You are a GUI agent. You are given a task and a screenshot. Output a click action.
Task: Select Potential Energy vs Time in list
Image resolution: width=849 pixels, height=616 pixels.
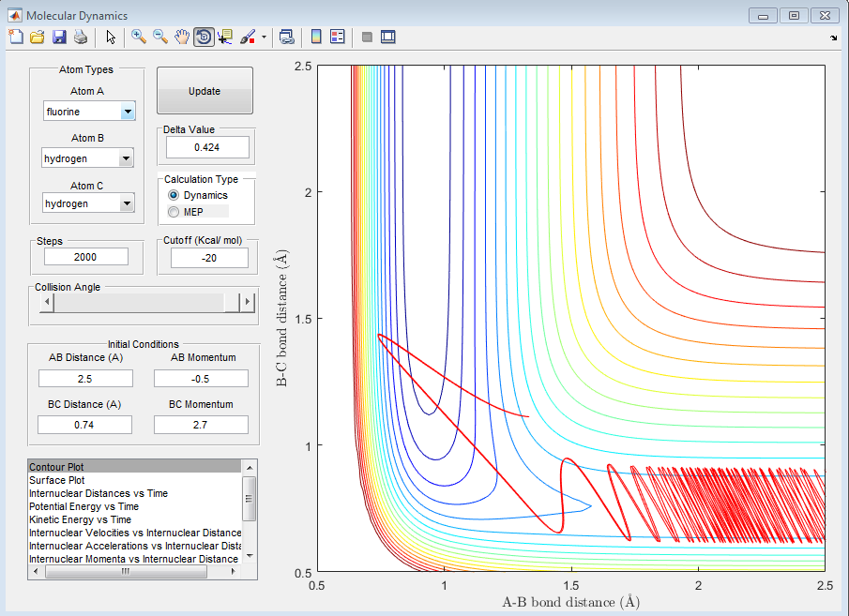coord(83,506)
